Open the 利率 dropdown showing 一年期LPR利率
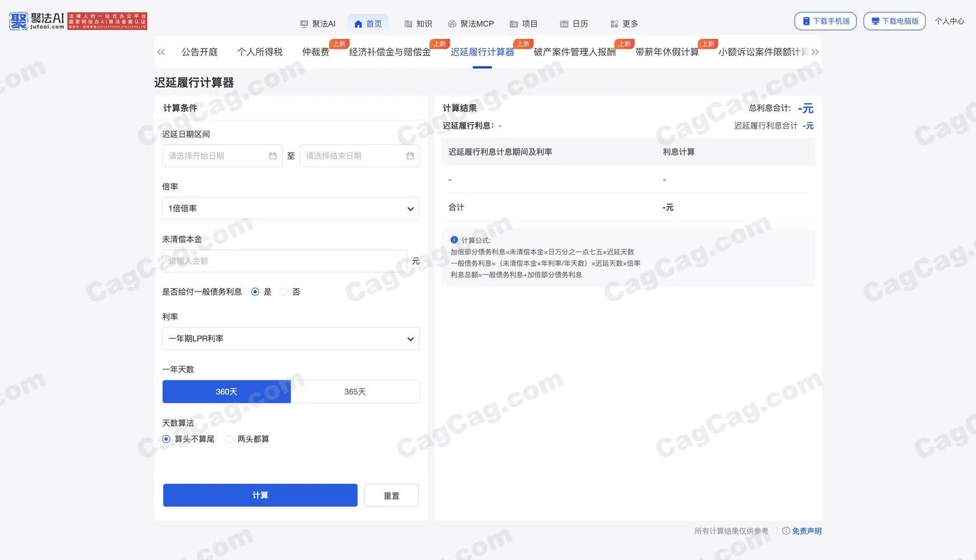 click(x=291, y=339)
